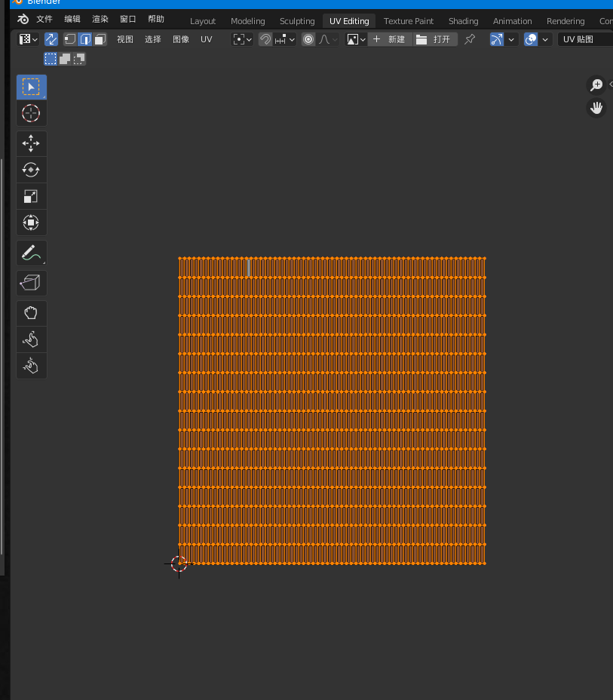The width and height of the screenshot is (613, 700).
Task: Set selection mode to new selection
Action: pyautogui.click(x=51, y=59)
